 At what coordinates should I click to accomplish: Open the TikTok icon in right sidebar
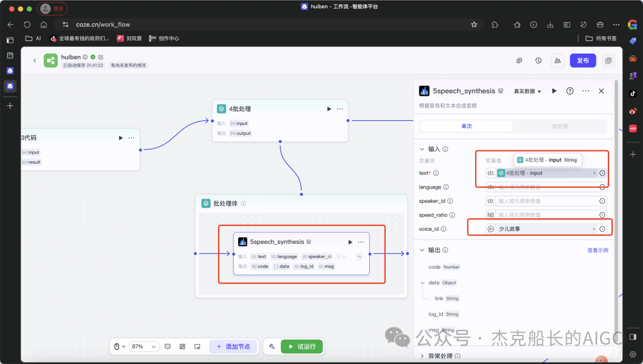[x=633, y=93]
